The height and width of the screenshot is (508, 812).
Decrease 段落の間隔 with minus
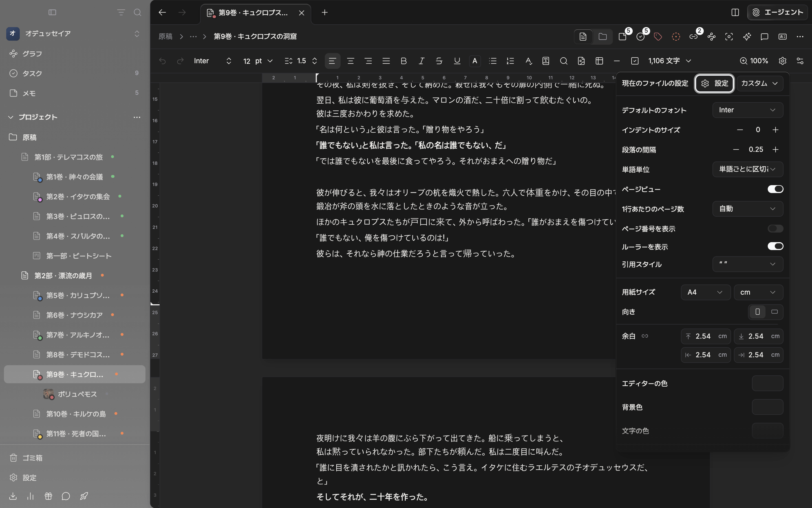click(x=736, y=150)
